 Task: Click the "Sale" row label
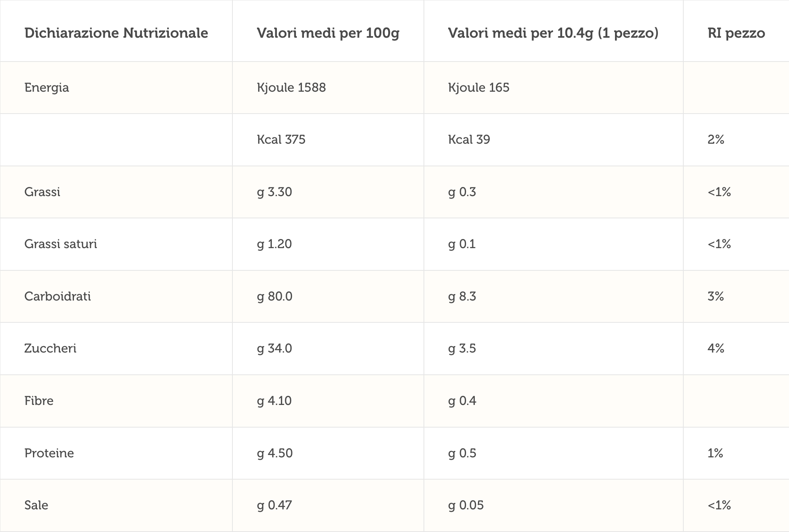(x=36, y=505)
